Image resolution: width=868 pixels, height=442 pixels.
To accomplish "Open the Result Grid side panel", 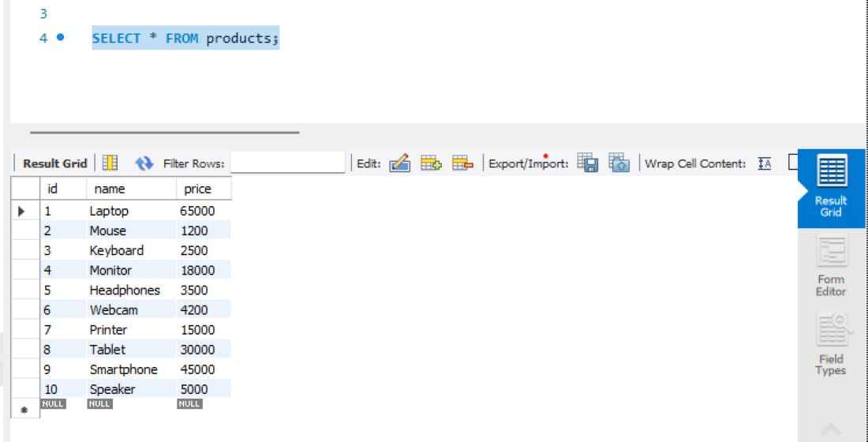I will pyautogui.click(x=831, y=189).
